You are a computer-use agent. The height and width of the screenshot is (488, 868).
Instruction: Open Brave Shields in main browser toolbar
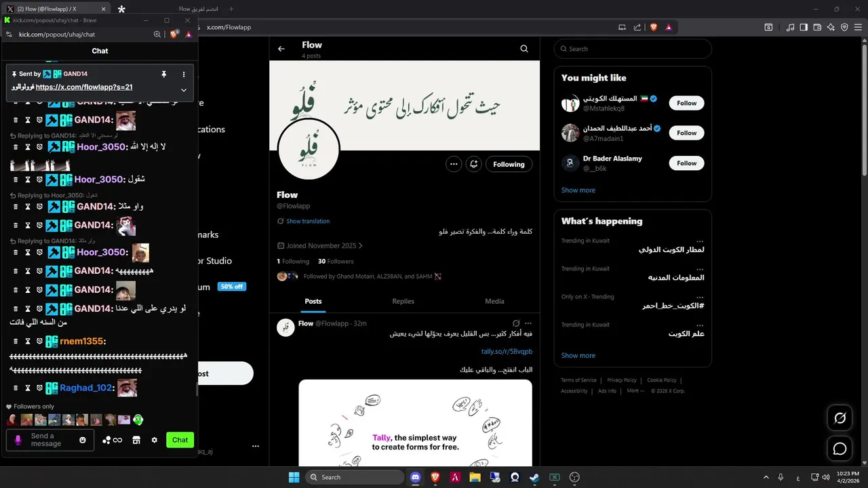click(x=654, y=27)
